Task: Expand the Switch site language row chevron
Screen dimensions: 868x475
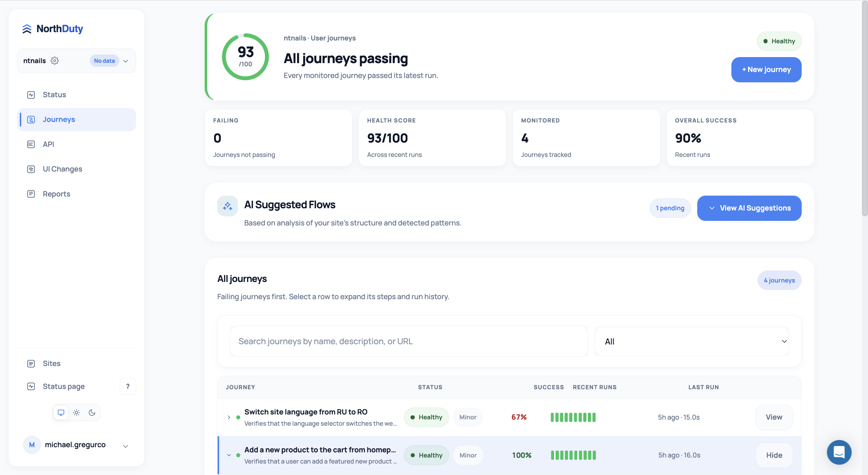Action: tap(229, 417)
